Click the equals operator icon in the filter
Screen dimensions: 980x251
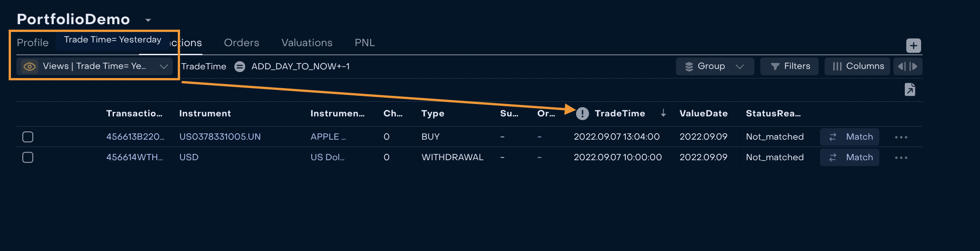(x=240, y=67)
